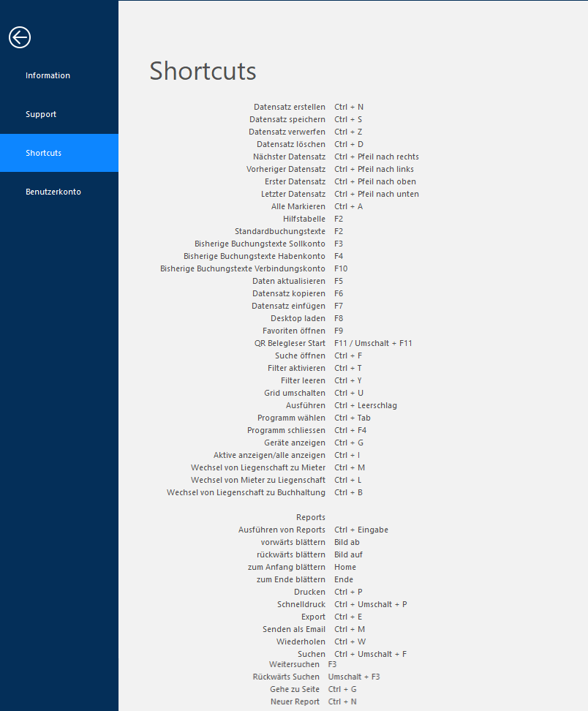The width and height of the screenshot is (588, 711).
Task: Click the 'vorwärts blättern' label
Action: point(293,542)
